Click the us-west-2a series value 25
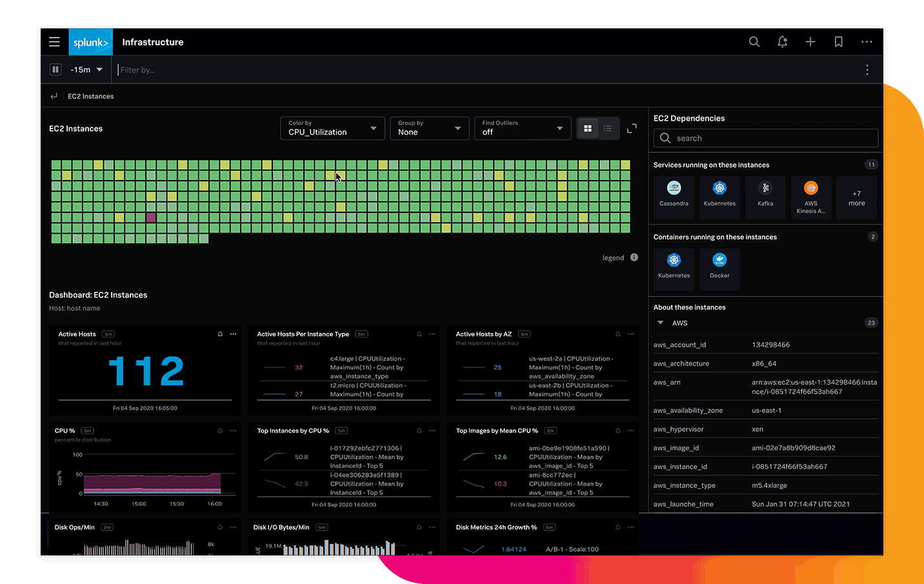Image resolution: width=924 pixels, height=584 pixels. tap(497, 367)
